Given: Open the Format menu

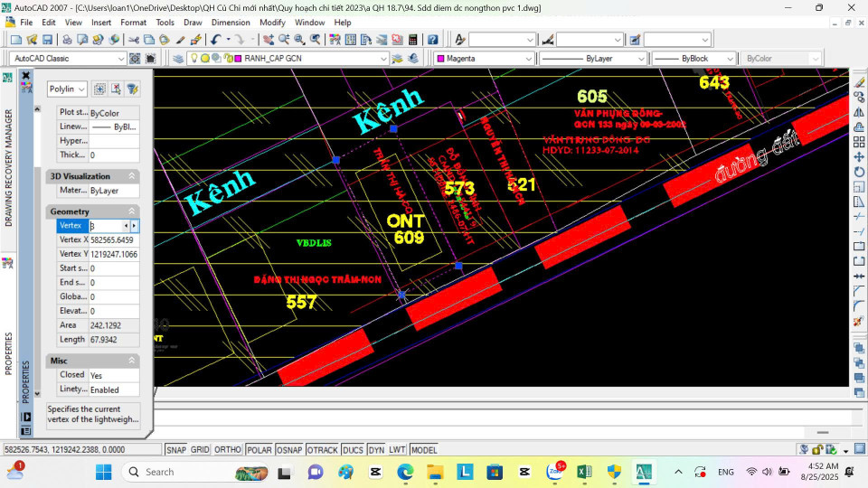Looking at the screenshot, I should pyautogui.click(x=134, y=23).
